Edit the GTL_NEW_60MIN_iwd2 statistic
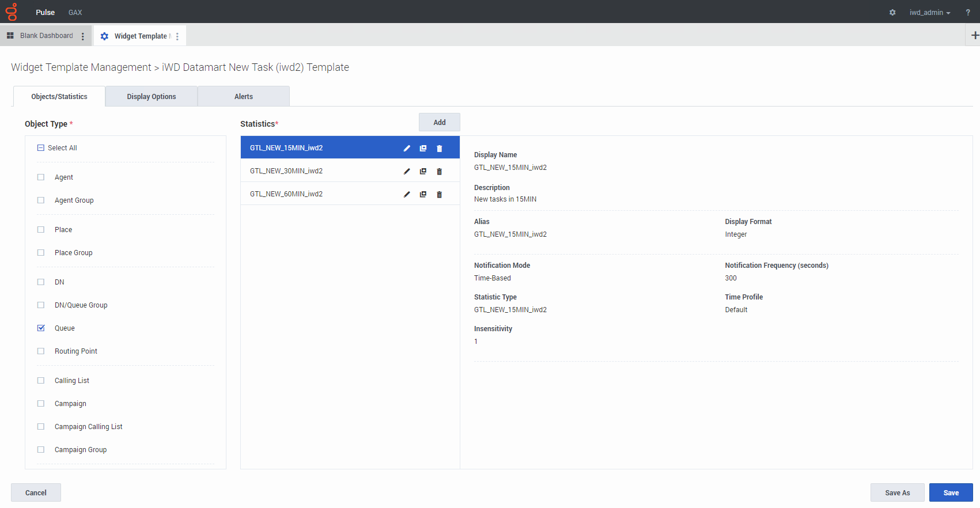The height and width of the screenshot is (508, 980). (x=407, y=194)
